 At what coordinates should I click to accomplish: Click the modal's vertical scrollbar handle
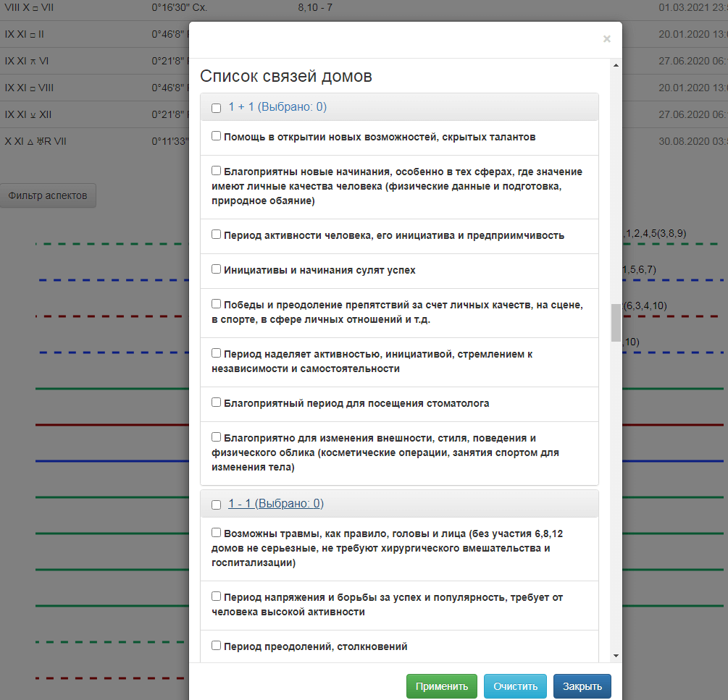(x=615, y=319)
